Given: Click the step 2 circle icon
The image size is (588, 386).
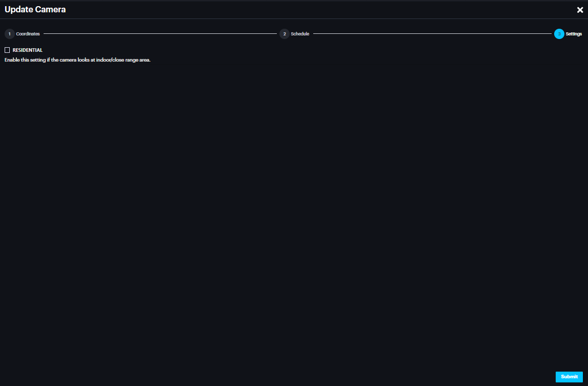Looking at the screenshot, I should tap(284, 34).
